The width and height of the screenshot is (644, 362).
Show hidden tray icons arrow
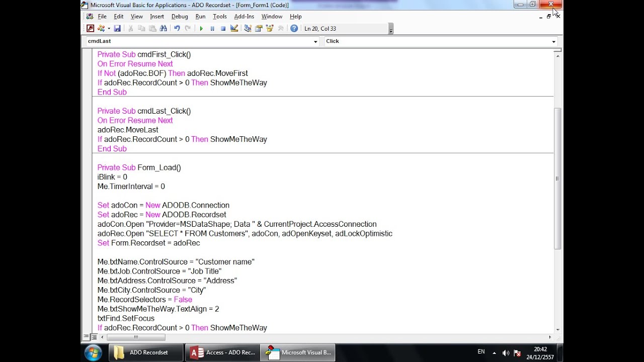click(494, 352)
